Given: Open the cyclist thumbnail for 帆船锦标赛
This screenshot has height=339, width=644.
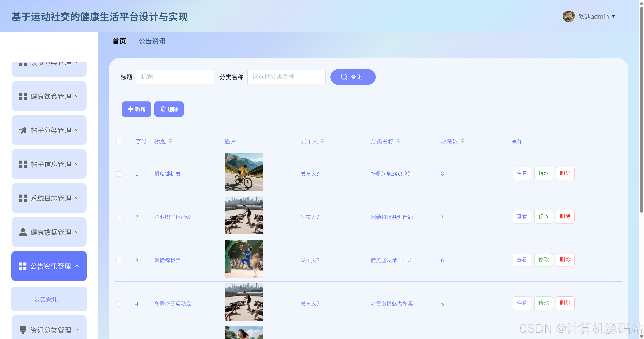Looking at the screenshot, I should pos(244,172).
